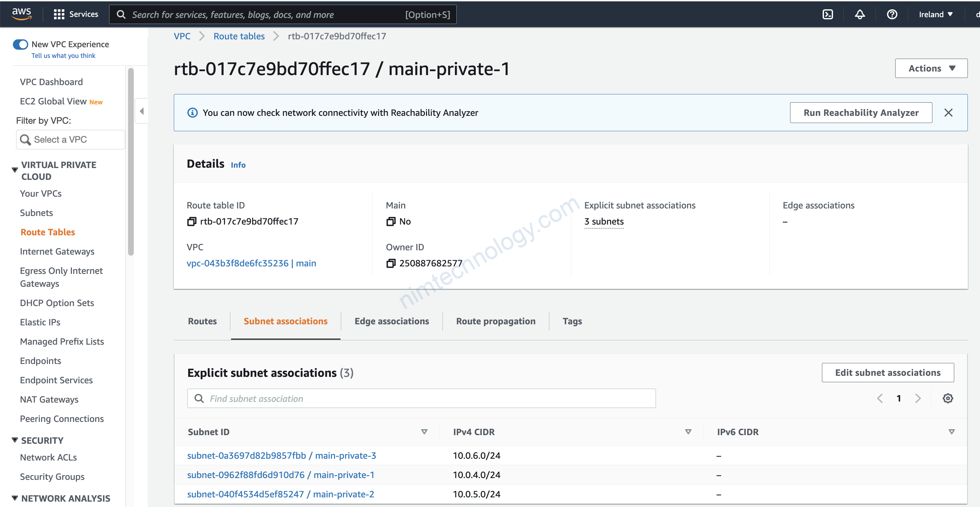
Task: Focus the Find subnet association field
Action: (421, 398)
